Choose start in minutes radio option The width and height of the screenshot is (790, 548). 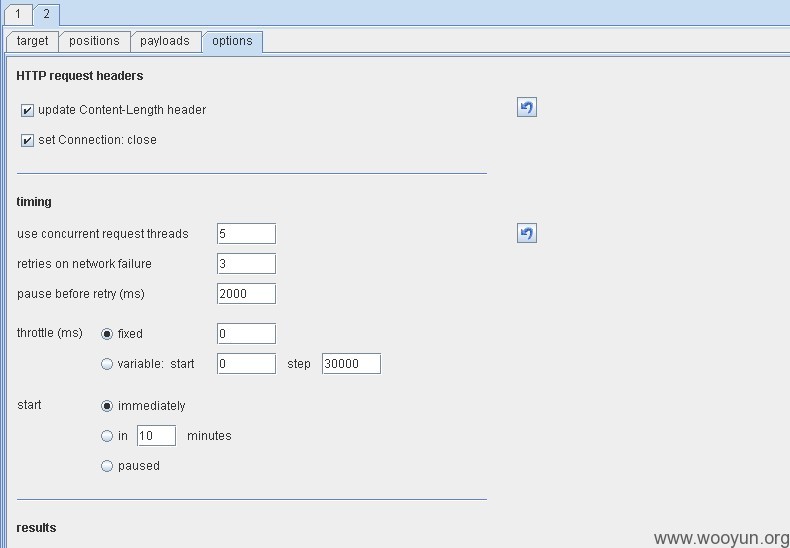(107, 436)
